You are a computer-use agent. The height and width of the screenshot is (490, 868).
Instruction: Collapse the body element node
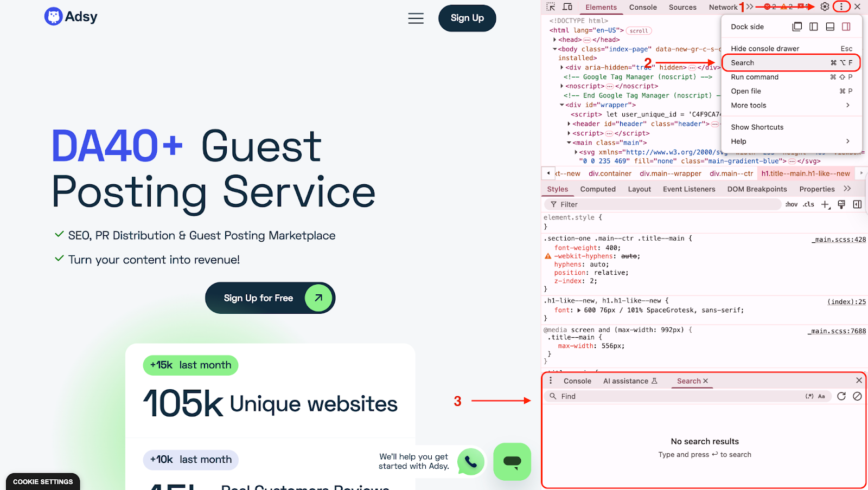[x=554, y=49]
